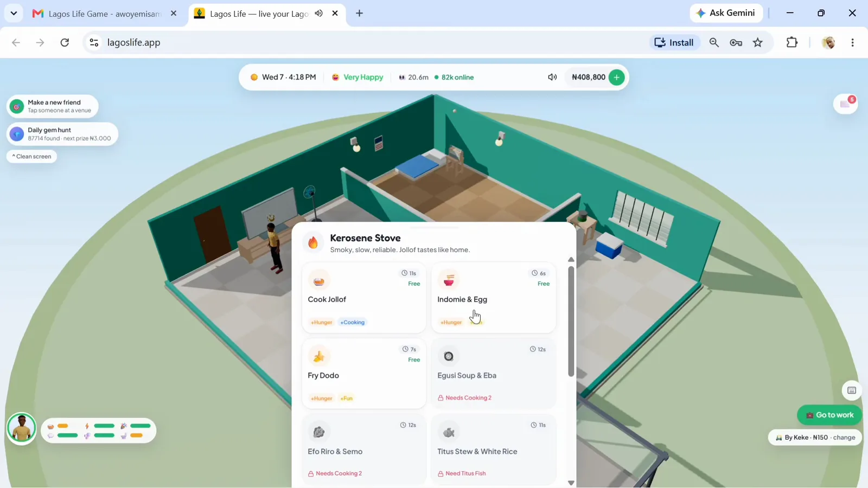The width and height of the screenshot is (868, 488).
Task: Mute the game sound via speaker icon
Action: (552, 77)
